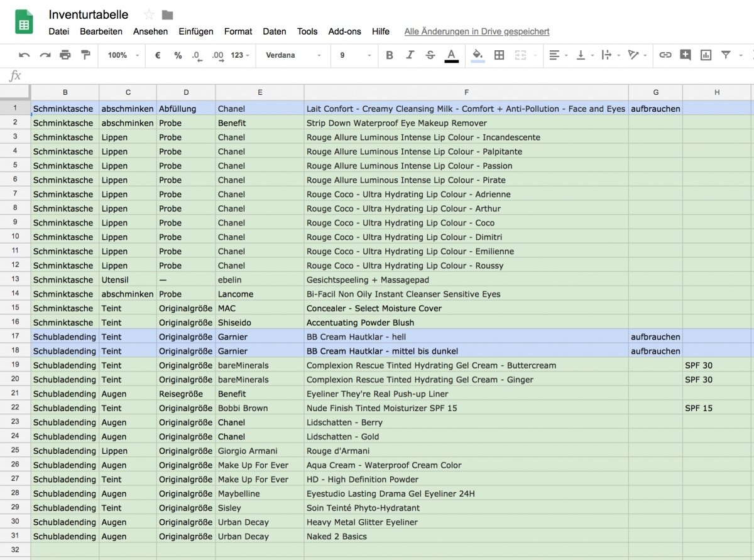754x560 pixels.
Task: Open the text color picker
Action: point(451,56)
